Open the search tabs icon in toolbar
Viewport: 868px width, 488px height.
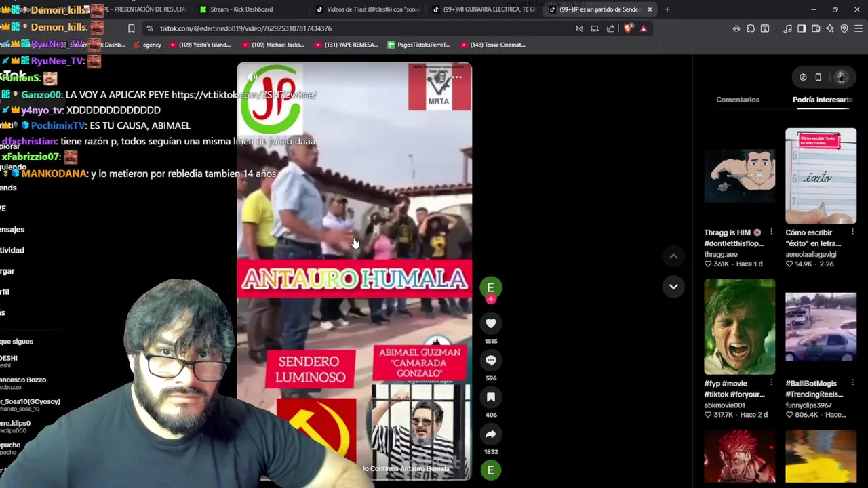(765, 28)
